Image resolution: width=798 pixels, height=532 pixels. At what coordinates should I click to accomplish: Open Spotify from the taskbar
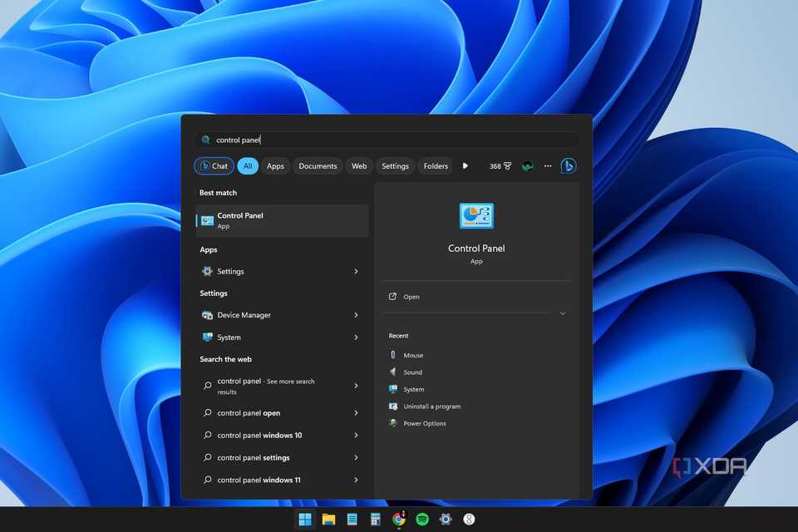[422, 520]
